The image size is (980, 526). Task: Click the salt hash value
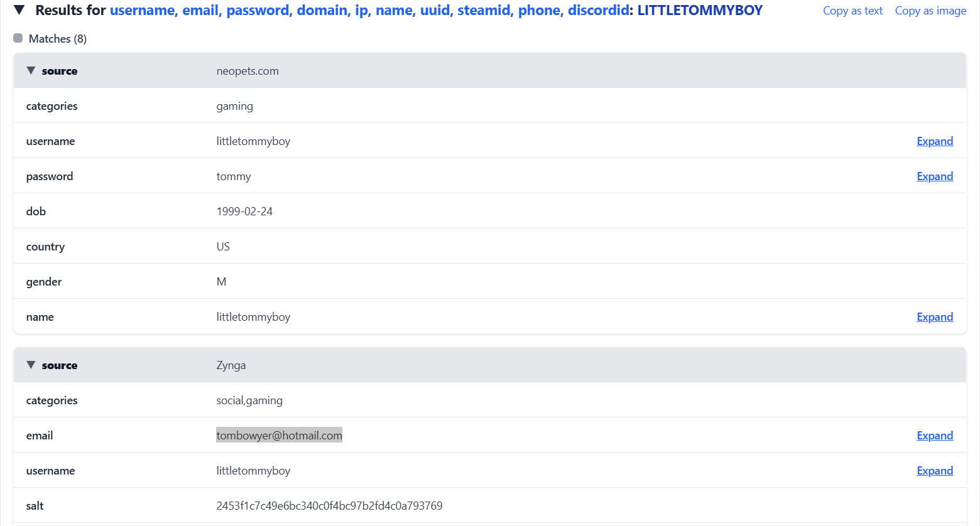coord(329,506)
